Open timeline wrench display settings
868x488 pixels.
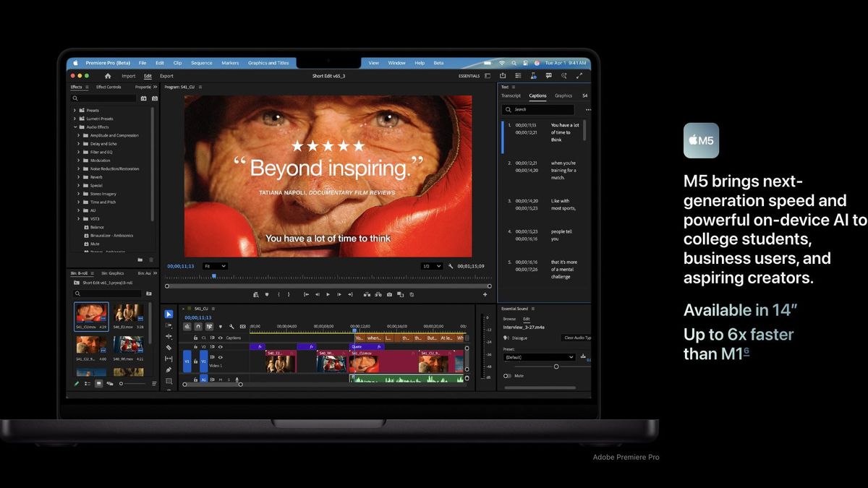pos(231,327)
